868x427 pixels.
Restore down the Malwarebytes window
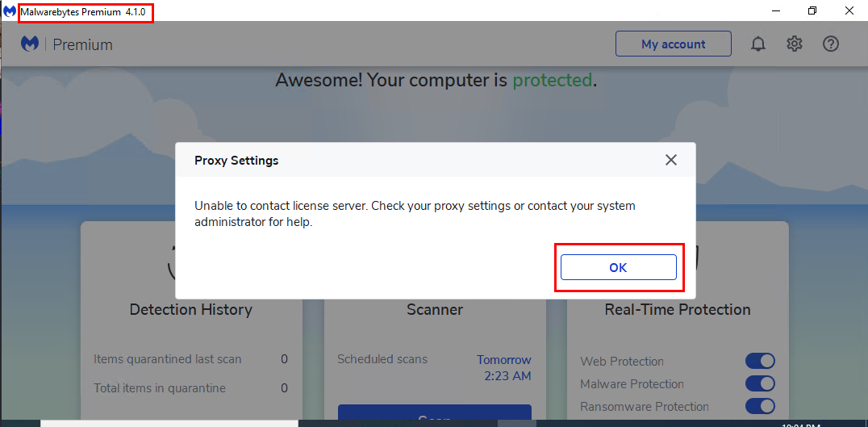click(x=812, y=10)
